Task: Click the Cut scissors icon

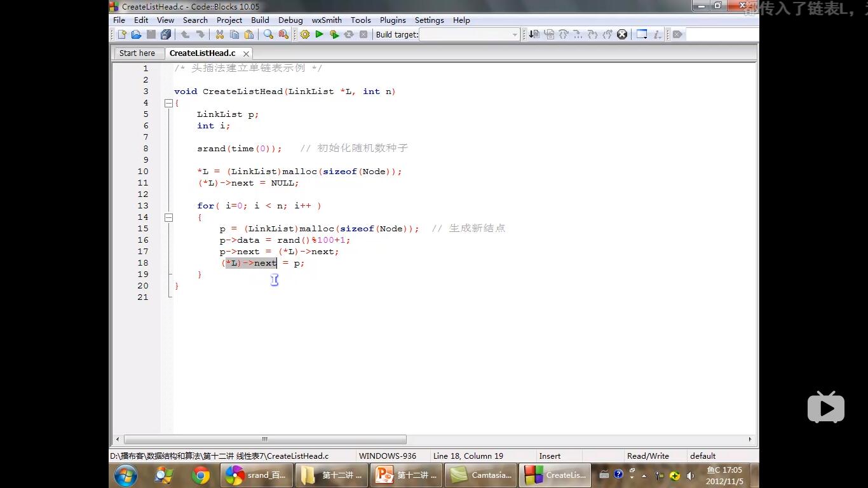Action: pos(220,34)
